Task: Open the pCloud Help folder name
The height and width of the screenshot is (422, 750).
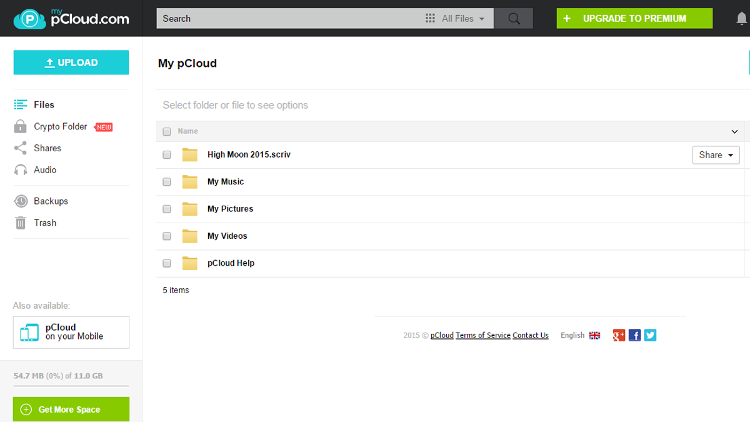Action: (231, 263)
